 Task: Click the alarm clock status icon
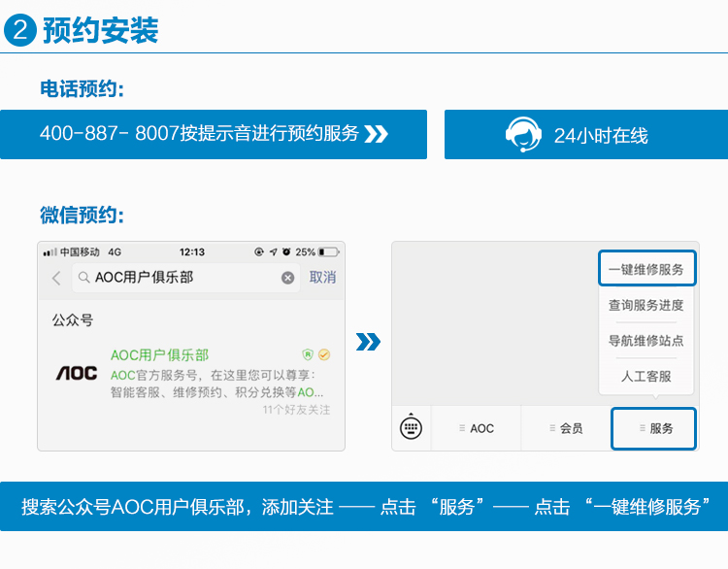[x=286, y=251]
